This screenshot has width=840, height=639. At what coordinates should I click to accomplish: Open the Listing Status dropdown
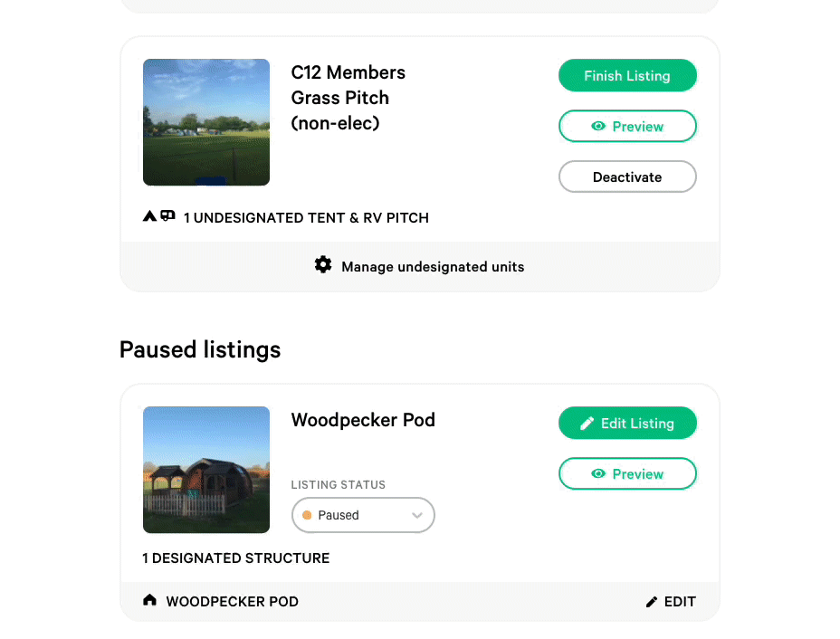click(x=363, y=515)
